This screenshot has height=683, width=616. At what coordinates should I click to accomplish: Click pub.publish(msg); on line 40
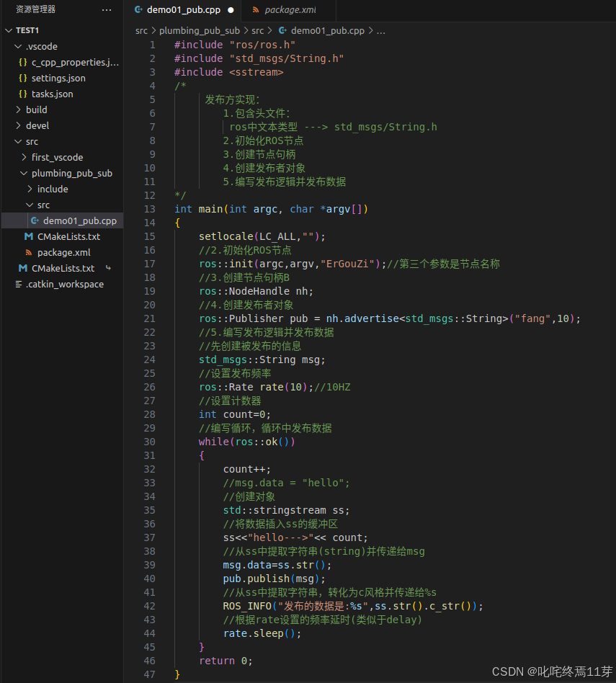[274, 579]
